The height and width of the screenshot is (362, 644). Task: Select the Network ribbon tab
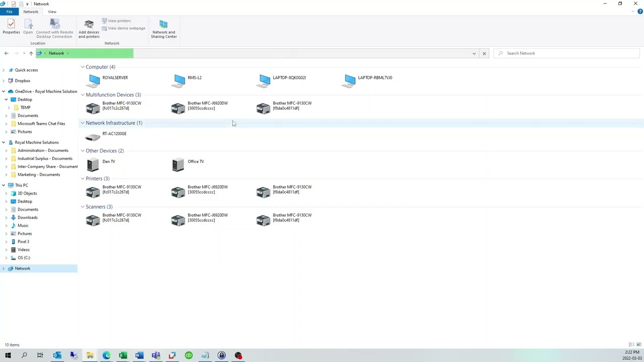(31, 12)
